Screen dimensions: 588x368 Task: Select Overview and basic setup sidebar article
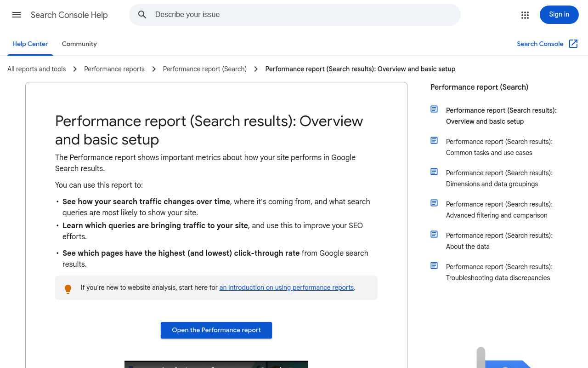pyautogui.click(x=501, y=116)
